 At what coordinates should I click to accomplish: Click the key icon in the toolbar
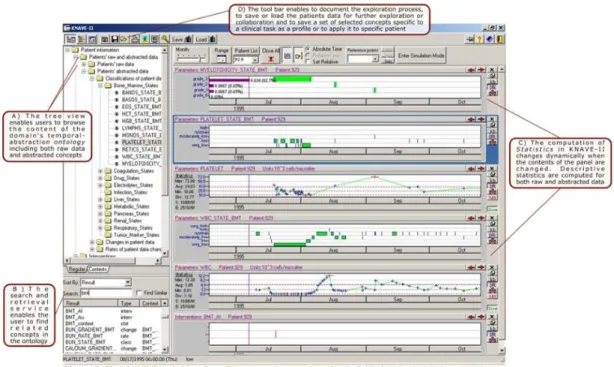click(165, 39)
